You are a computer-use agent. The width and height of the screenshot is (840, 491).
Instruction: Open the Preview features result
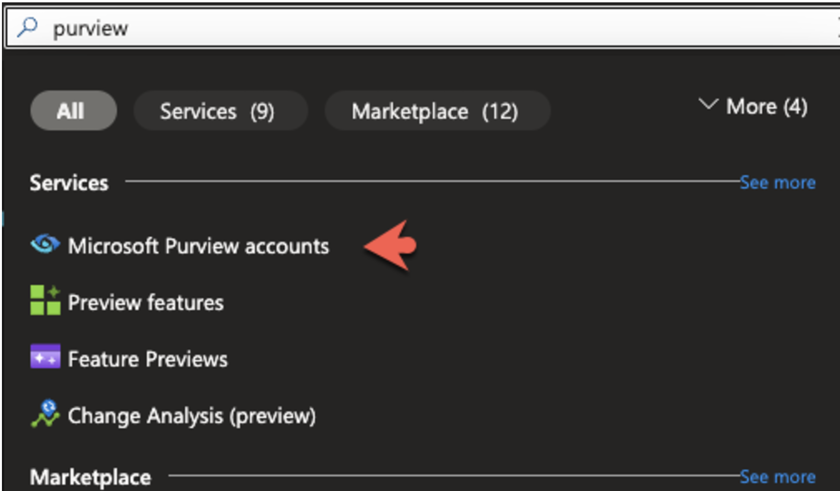pyautogui.click(x=146, y=303)
